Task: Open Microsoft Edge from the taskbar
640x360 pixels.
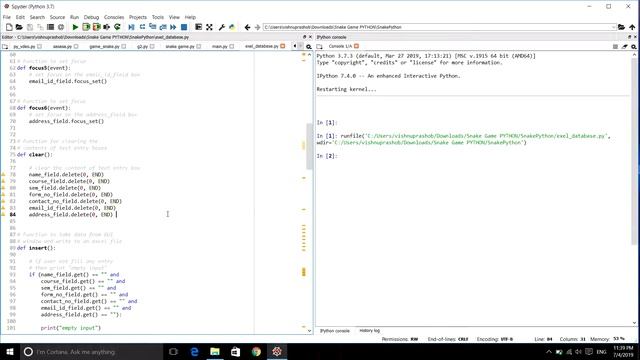Action: [194, 352]
